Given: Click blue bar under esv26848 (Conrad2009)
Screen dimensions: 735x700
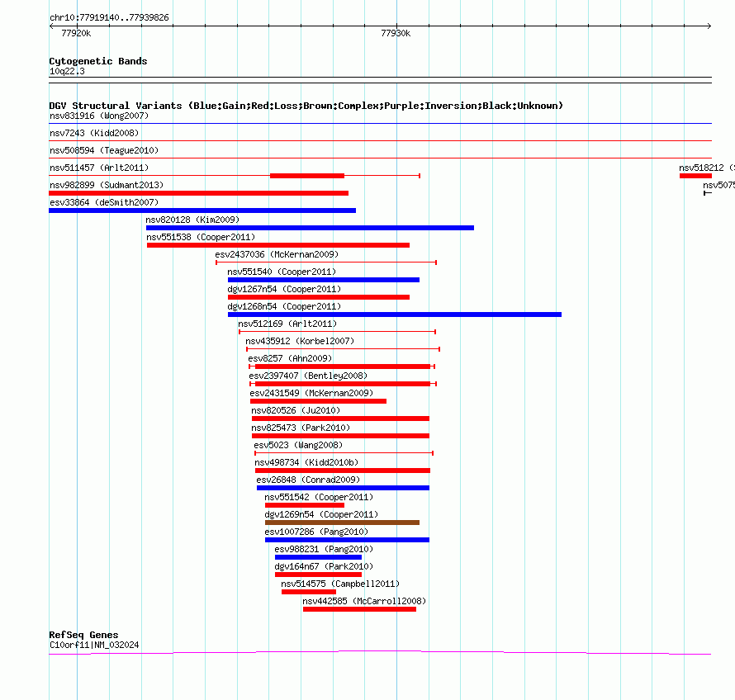Looking at the screenshot, I should tap(343, 488).
